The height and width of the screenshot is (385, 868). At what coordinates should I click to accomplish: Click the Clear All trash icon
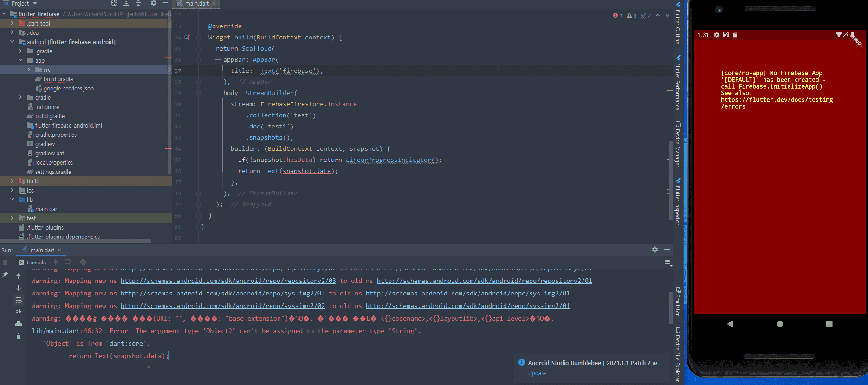coord(19,336)
